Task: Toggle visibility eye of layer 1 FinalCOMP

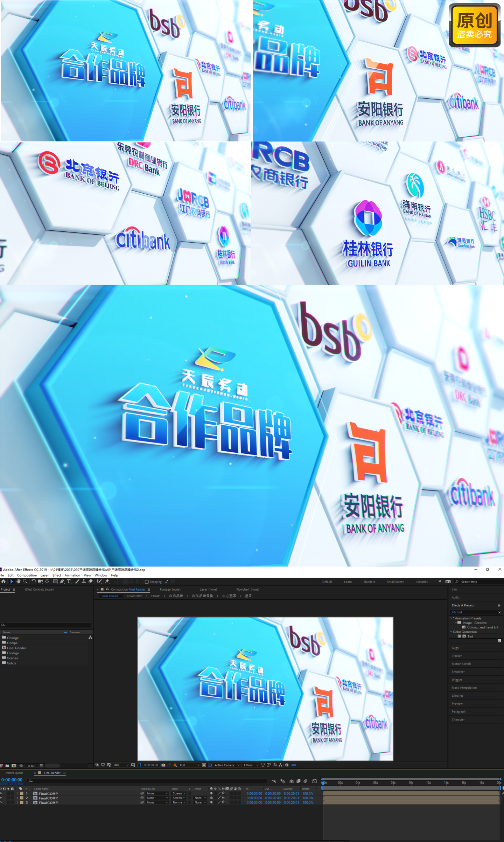Action: tap(1, 793)
